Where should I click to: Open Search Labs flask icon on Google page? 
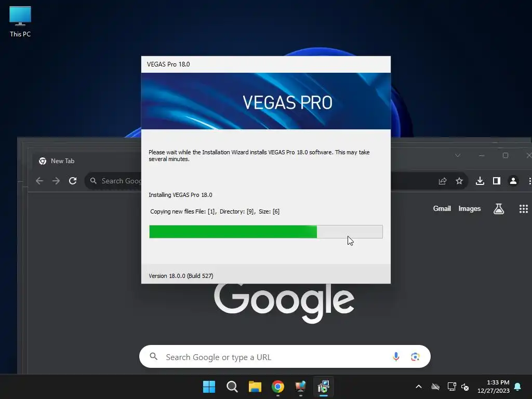point(498,209)
